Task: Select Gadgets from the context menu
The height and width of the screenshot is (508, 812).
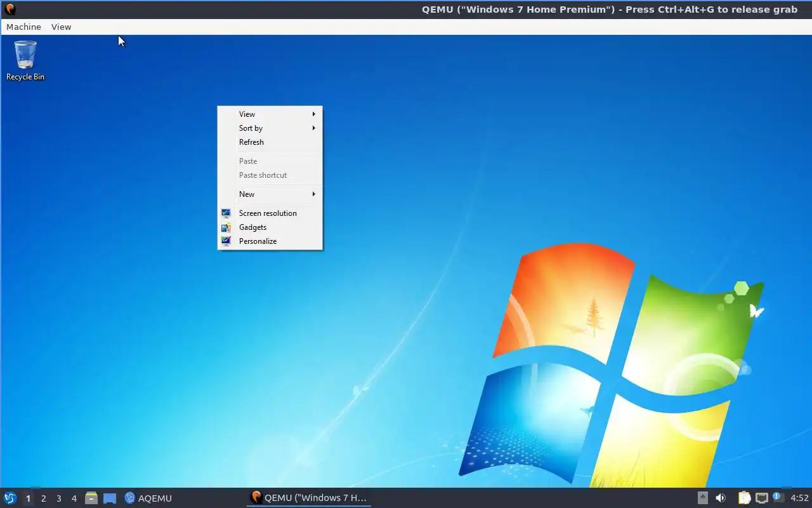Action: click(x=270, y=227)
